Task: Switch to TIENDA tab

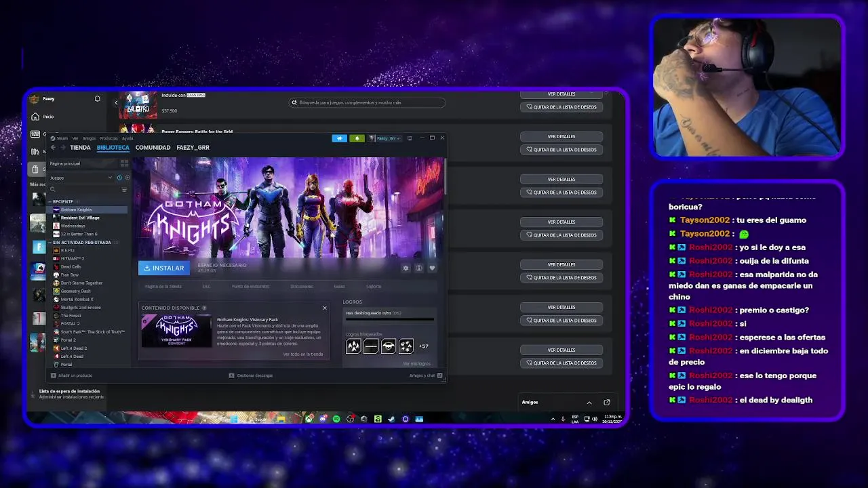Action: 80,147
